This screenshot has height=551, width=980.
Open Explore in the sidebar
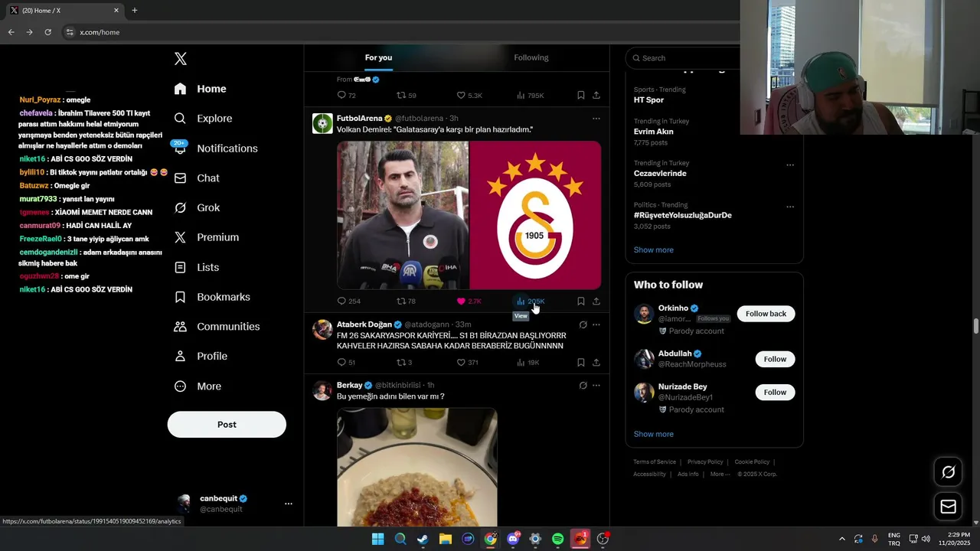click(x=204, y=119)
